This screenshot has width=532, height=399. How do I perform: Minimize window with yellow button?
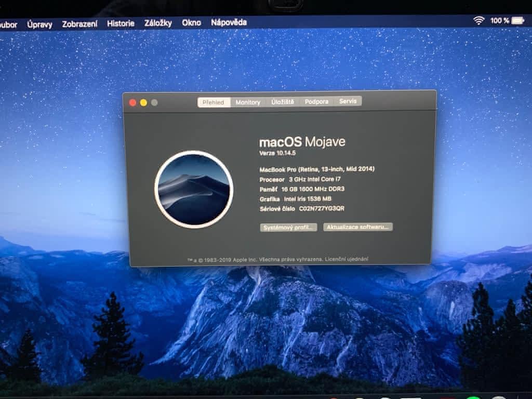143,103
